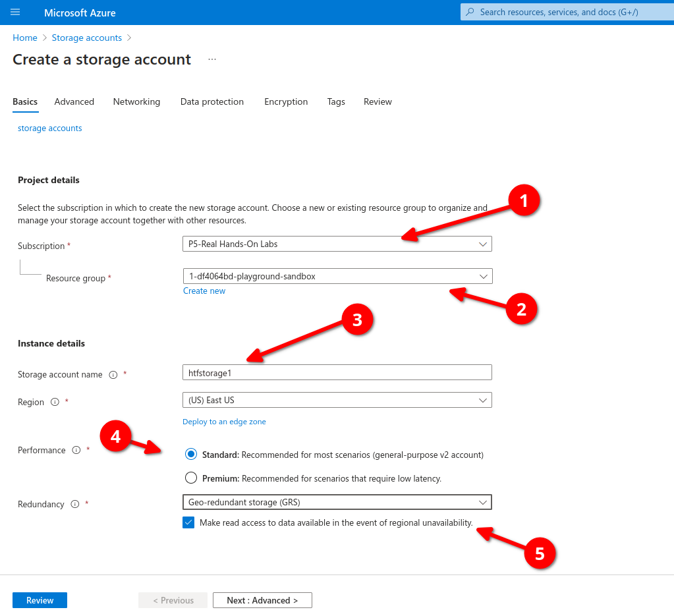The width and height of the screenshot is (674, 616).
Task: Switch to the Data protection tab
Action: pyautogui.click(x=212, y=102)
